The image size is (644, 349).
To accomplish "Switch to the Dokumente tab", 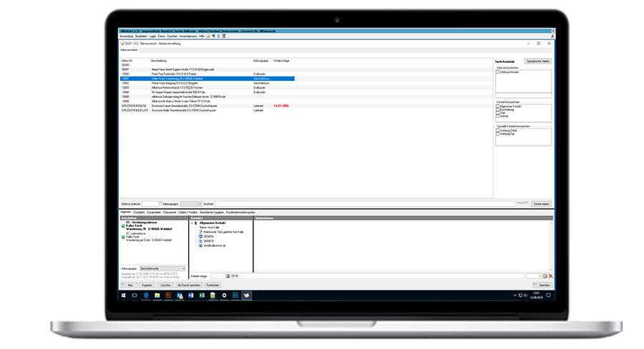I will (170, 212).
